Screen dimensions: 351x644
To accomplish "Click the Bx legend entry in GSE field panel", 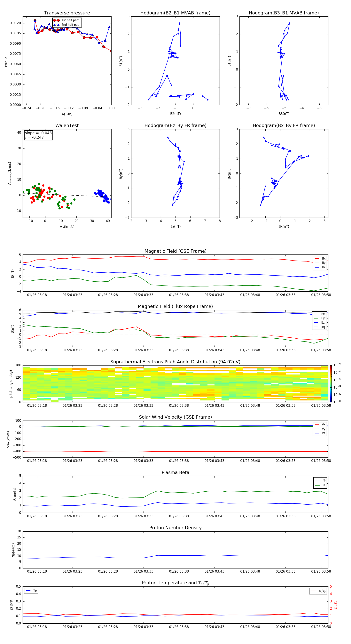I will pyautogui.click(x=320, y=259).
